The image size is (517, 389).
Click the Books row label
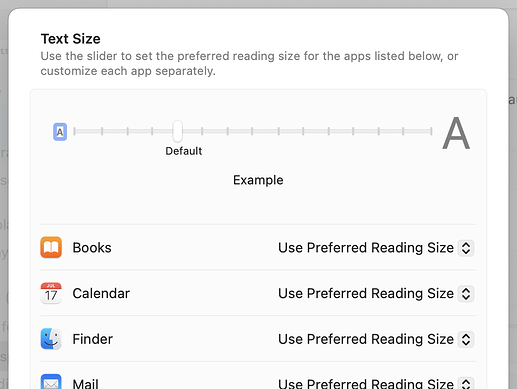point(92,248)
